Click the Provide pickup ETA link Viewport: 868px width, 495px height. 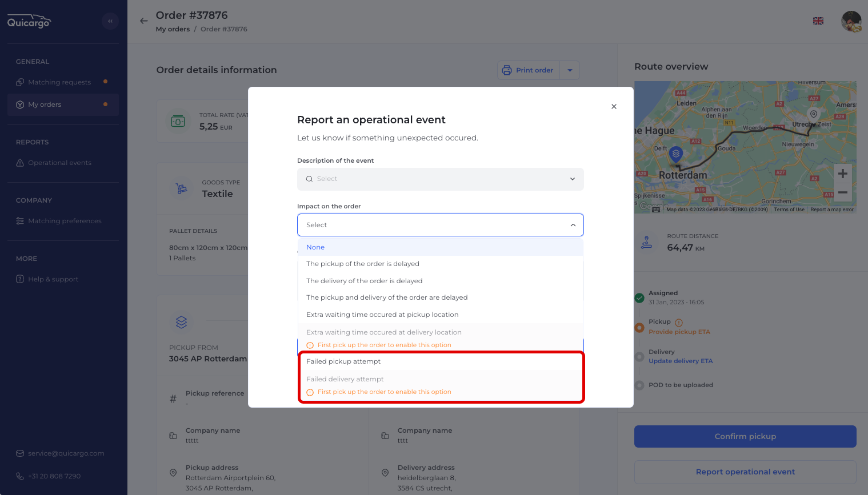click(679, 332)
